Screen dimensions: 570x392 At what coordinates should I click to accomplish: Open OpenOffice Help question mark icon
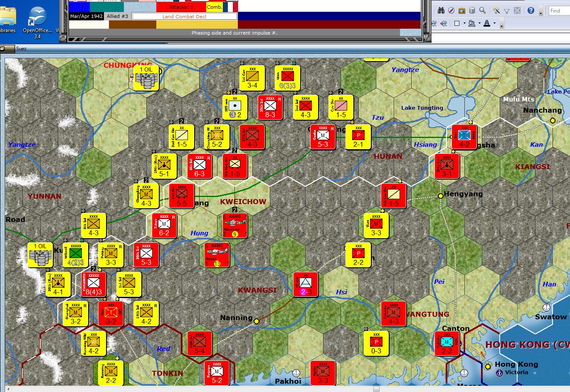click(x=531, y=10)
